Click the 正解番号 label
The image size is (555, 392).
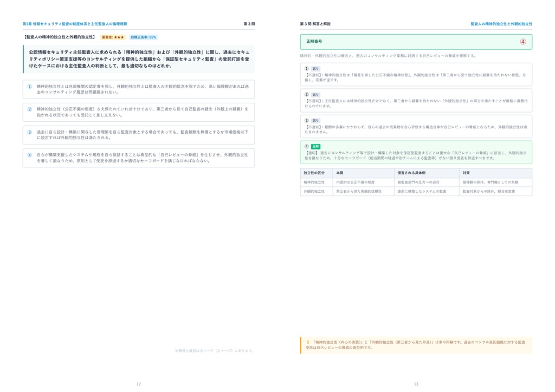coord(314,41)
